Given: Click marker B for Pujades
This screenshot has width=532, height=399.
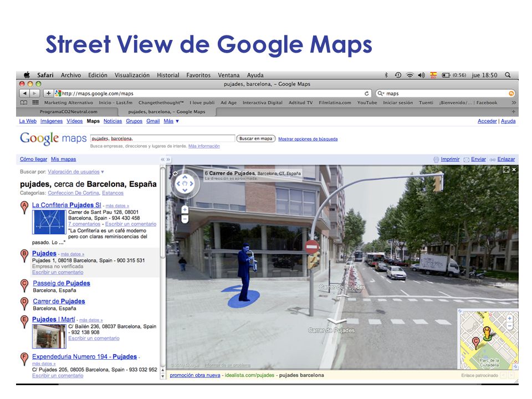Looking at the screenshot, I should [24, 256].
